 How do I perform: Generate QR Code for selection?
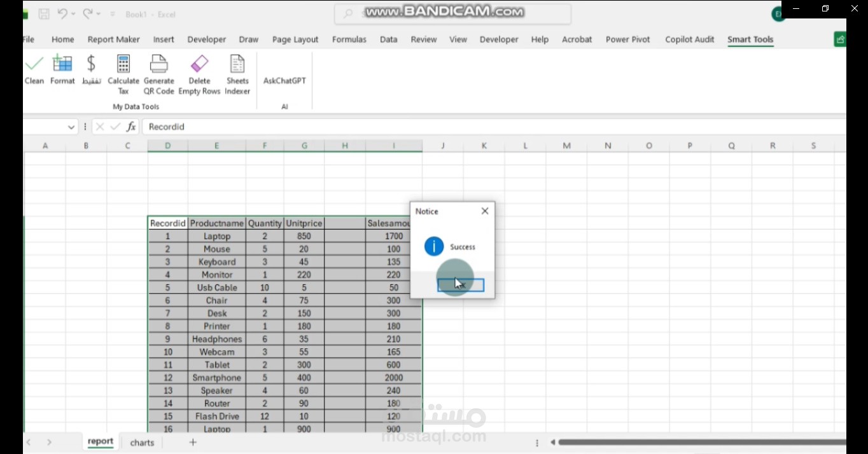point(159,75)
